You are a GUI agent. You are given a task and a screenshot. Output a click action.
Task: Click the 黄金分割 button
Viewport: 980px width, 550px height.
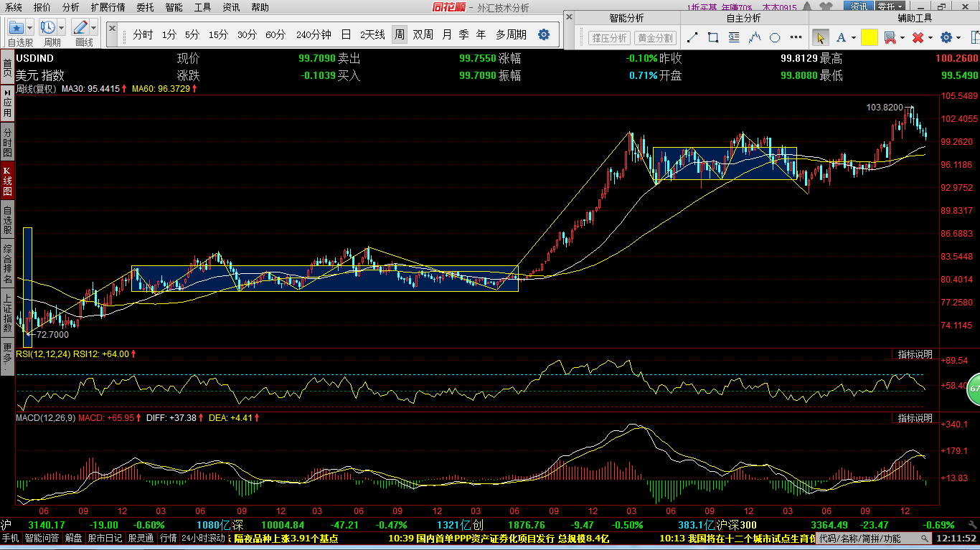(x=655, y=38)
